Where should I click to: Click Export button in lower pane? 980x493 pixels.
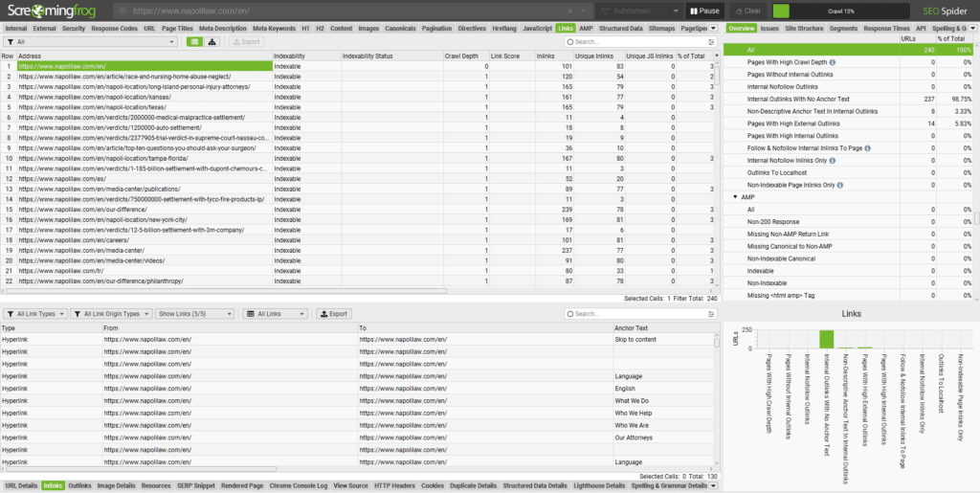[x=334, y=314]
